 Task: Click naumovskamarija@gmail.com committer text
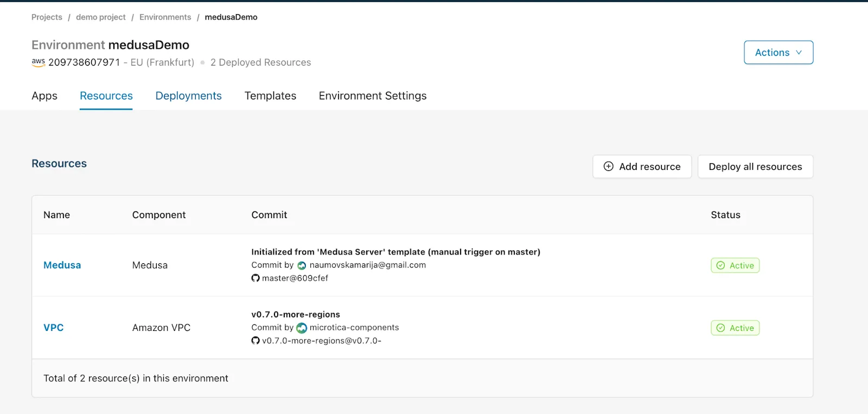[x=368, y=265]
